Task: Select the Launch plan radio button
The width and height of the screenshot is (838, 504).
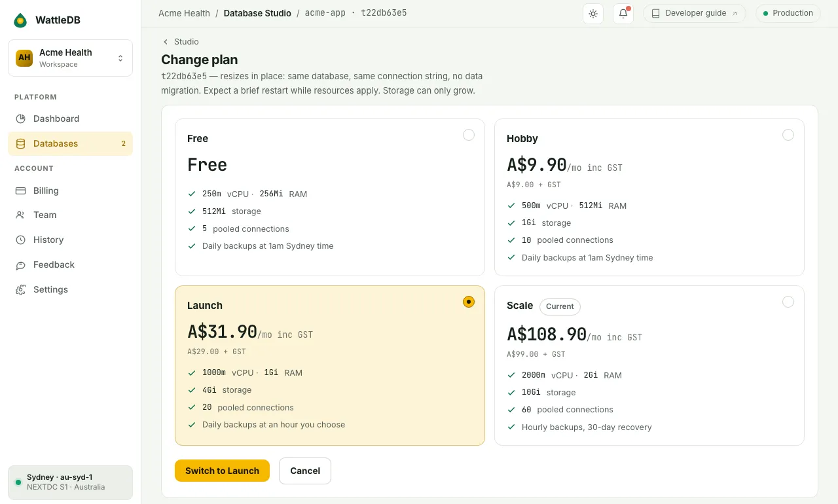Action: coord(469,302)
